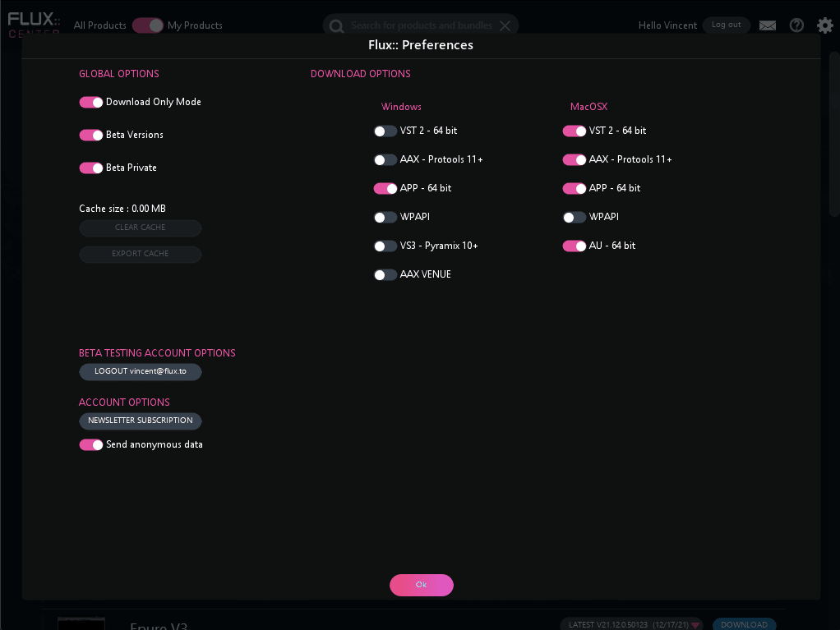
Task: Open the settings gear icon
Action: click(824, 25)
